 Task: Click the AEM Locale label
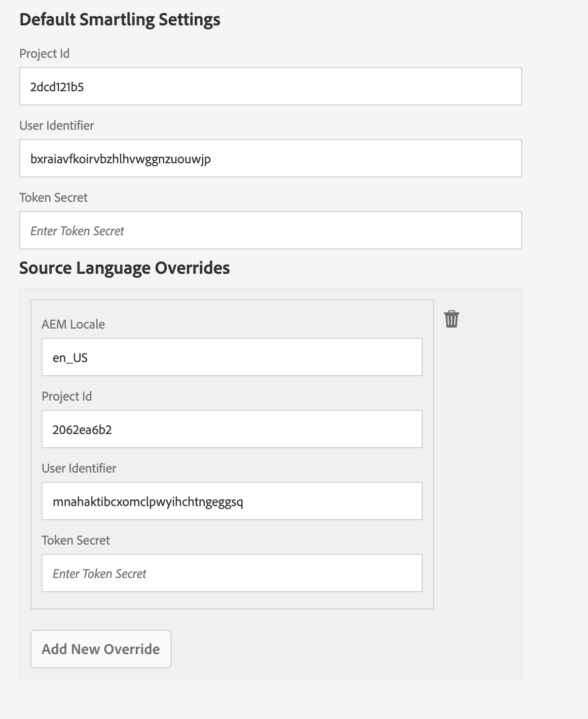point(73,325)
